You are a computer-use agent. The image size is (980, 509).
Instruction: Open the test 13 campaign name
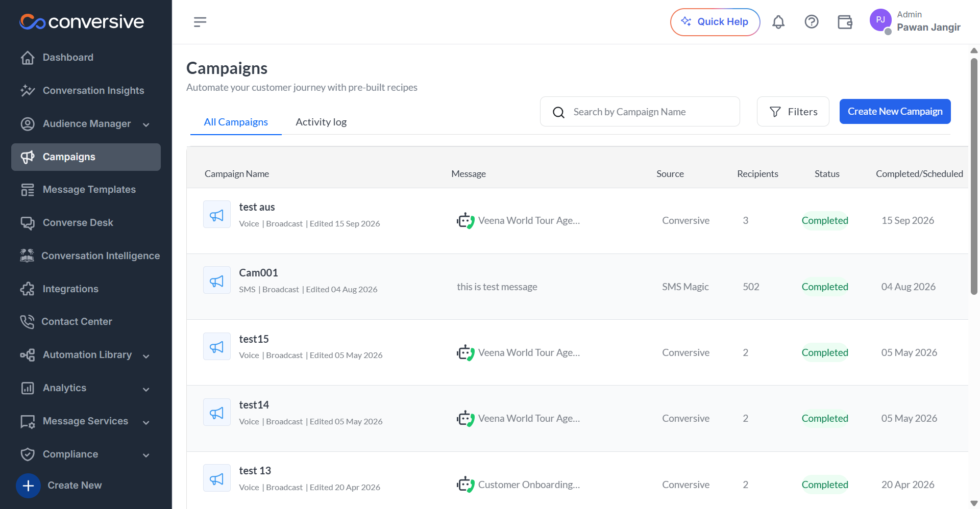(x=255, y=471)
